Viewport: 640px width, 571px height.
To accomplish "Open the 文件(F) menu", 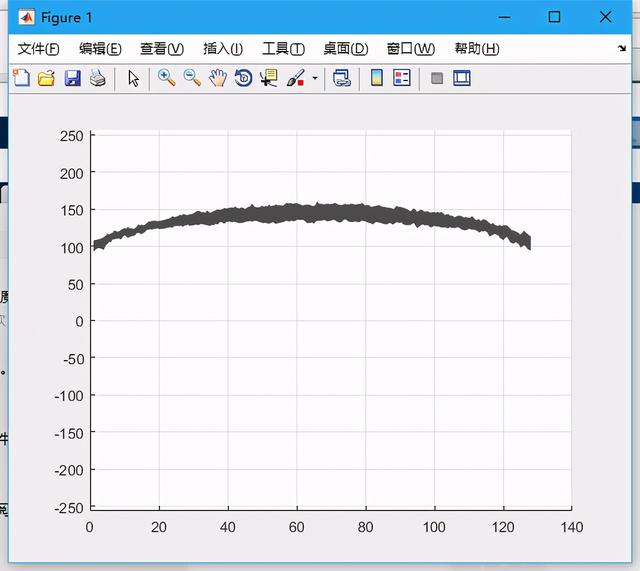I will 38,49.
